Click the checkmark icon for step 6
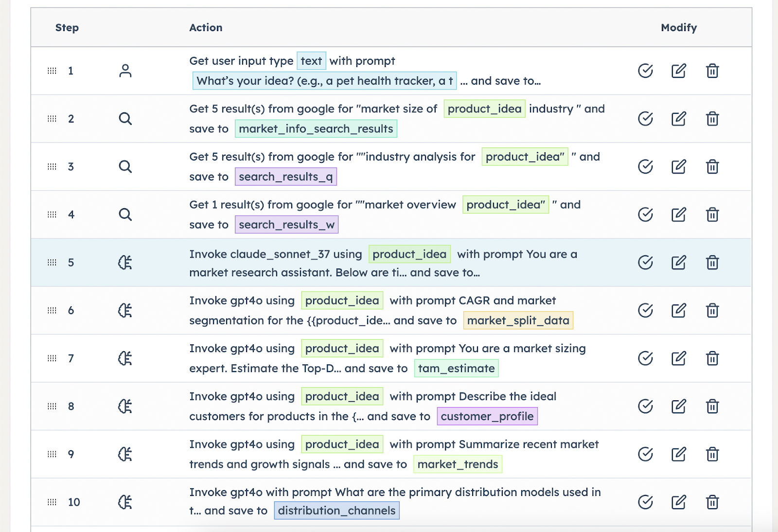778x532 pixels. pyautogui.click(x=645, y=310)
